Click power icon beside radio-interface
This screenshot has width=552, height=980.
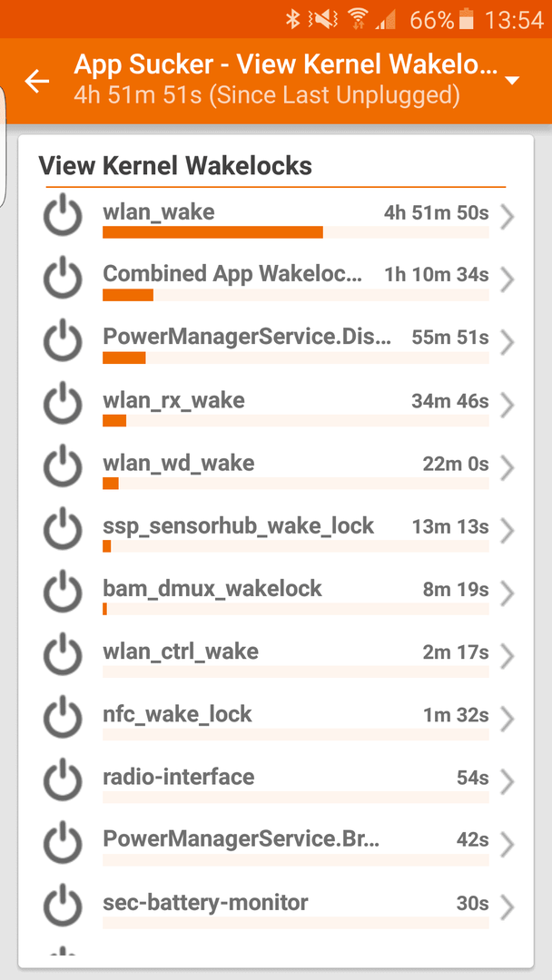(x=63, y=780)
